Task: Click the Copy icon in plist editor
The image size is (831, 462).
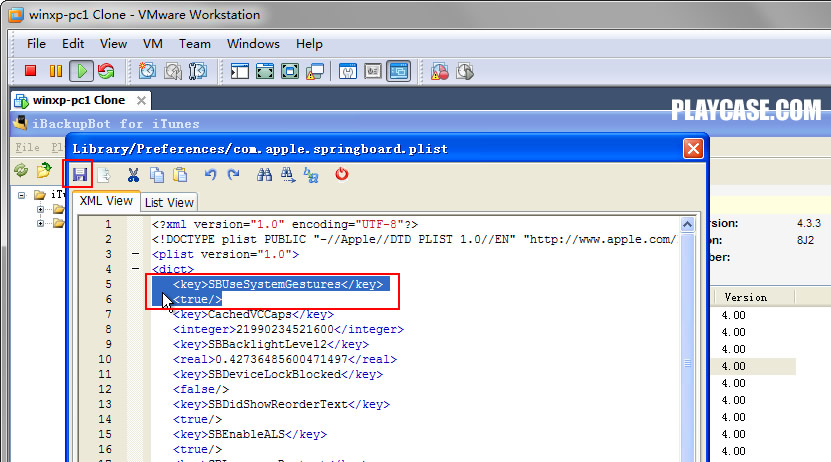Action: tap(157, 174)
